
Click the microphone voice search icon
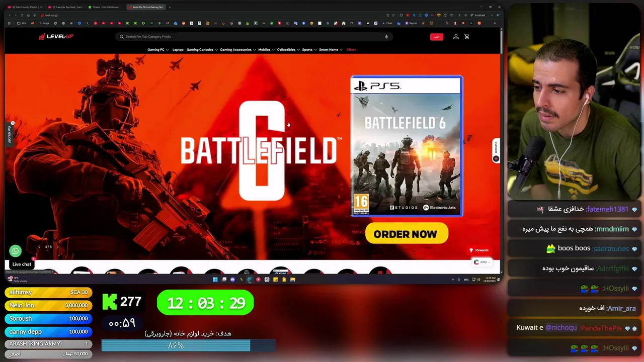click(x=386, y=36)
